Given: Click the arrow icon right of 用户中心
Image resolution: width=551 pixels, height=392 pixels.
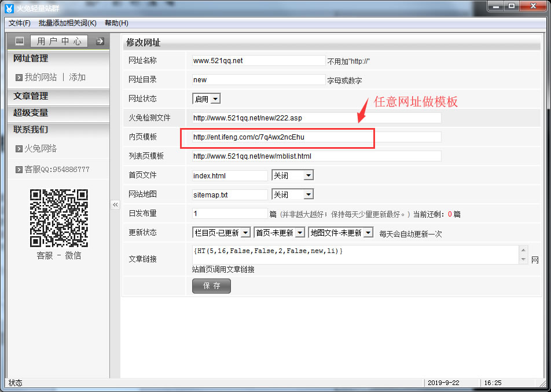Looking at the screenshot, I should 100,41.
